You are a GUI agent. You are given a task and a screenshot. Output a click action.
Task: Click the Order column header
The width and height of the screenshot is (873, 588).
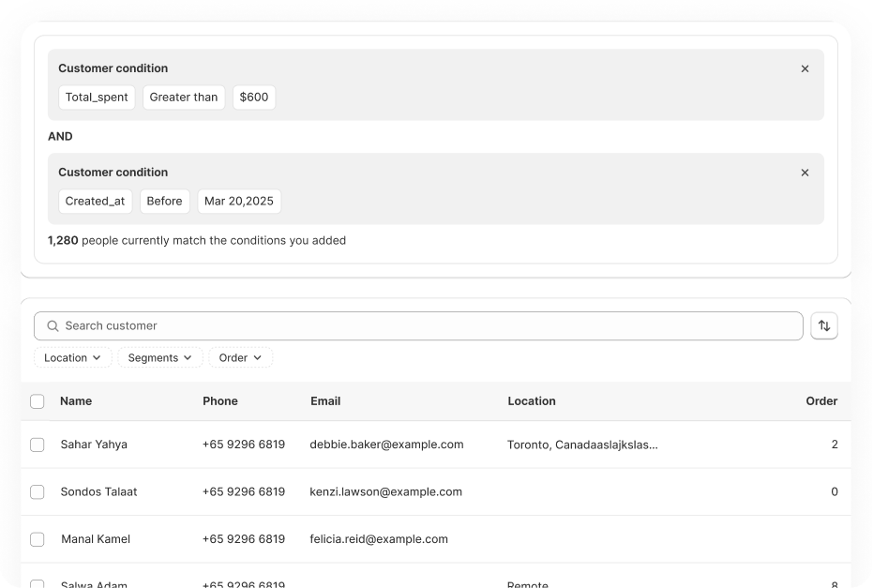pos(820,401)
